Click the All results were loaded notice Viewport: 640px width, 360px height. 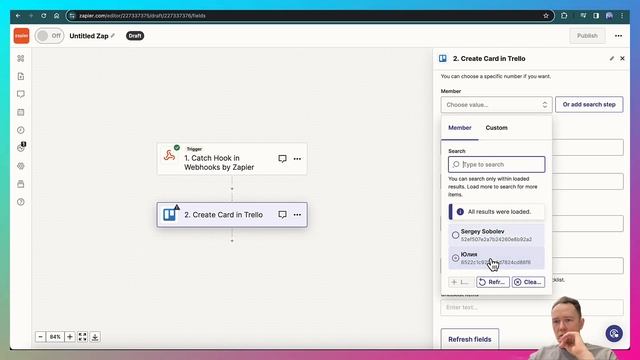[x=496, y=212]
